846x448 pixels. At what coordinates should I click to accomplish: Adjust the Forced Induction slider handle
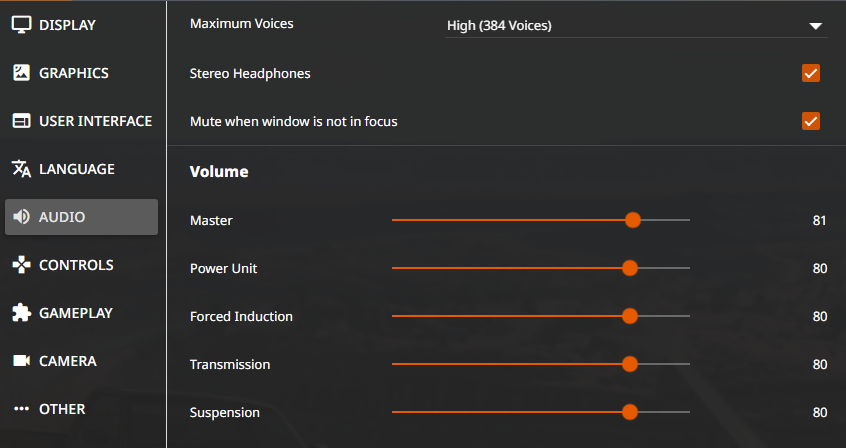pyautogui.click(x=630, y=316)
